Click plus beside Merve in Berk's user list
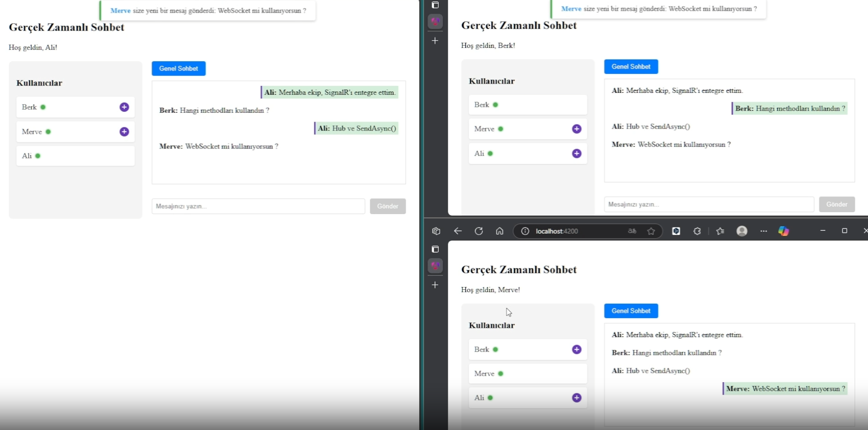868x430 pixels. [x=577, y=129]
